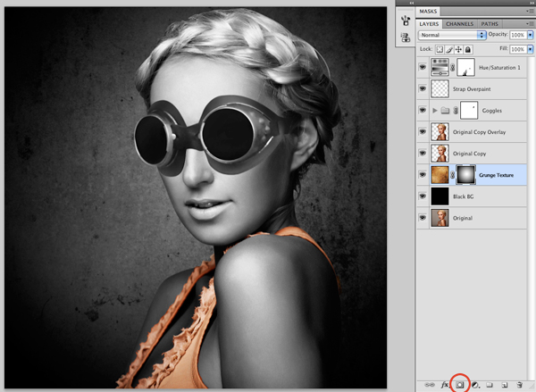
Task: Open the blend mode Normal dropdown
Action: (452, 35)
